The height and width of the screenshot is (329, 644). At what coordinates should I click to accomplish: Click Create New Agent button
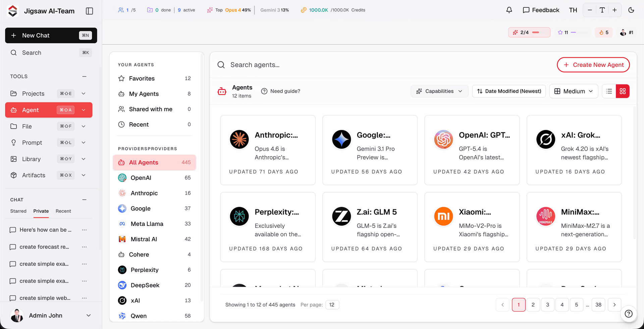(x=593, y=65)
